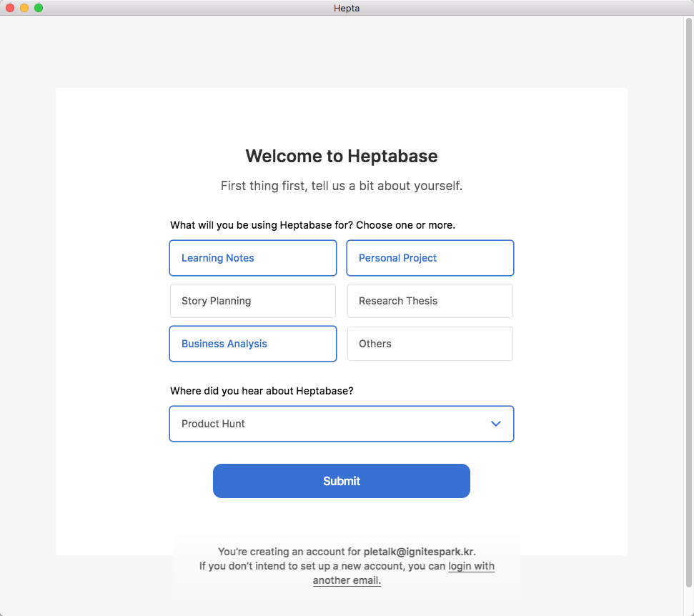Deselect the Personal Project option
This screenshot has height=616, width=694.
430,258
